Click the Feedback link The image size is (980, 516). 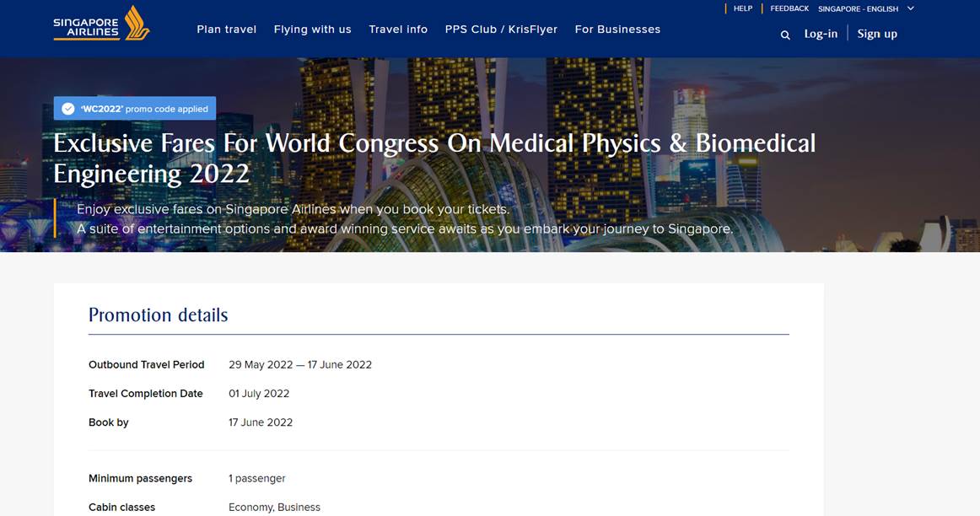pyautogui.click(x=789, y=8)
